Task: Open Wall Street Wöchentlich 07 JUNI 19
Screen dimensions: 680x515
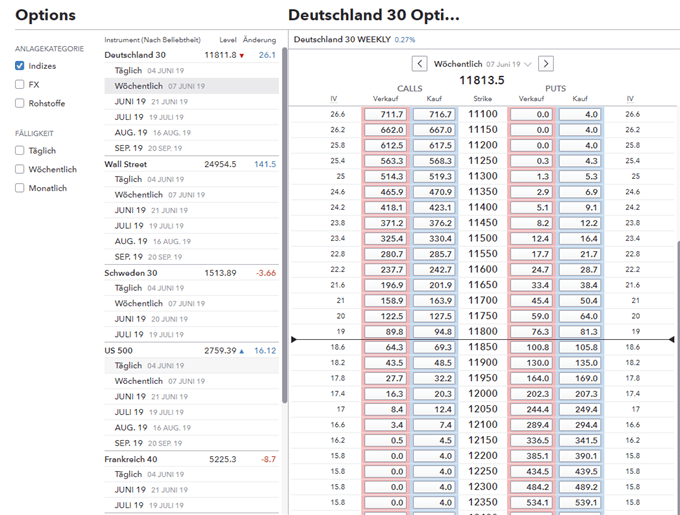Action: pos(191,195)
